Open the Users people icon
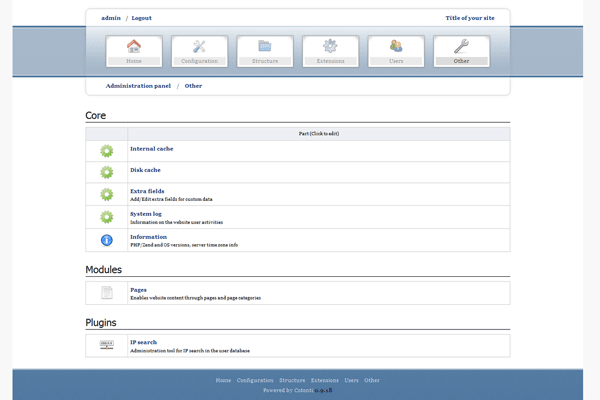The height and width of the screenshot is (400, 600). [396, 46]
